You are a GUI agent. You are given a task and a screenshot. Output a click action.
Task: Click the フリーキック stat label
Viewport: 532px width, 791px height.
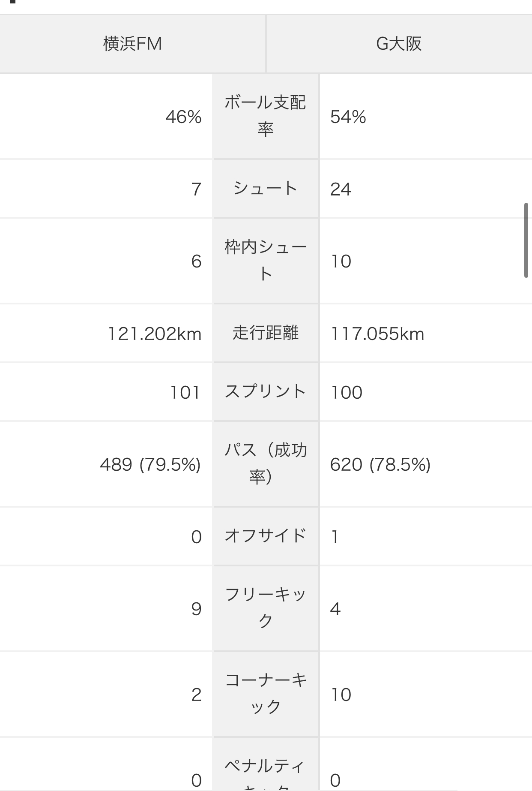(266, 608)
